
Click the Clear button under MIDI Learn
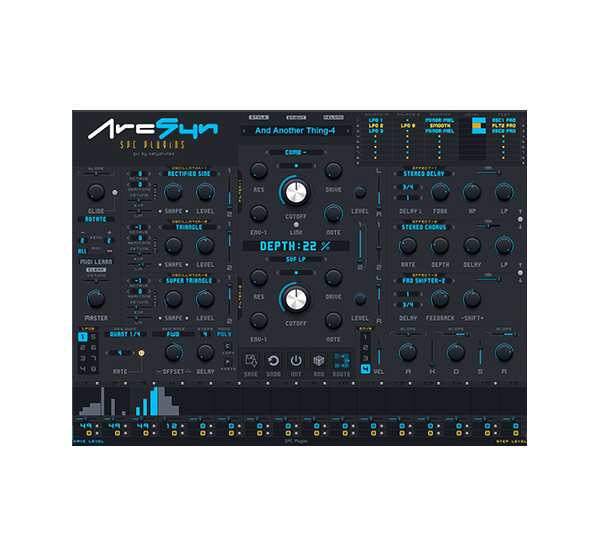(x=96, y=270)
